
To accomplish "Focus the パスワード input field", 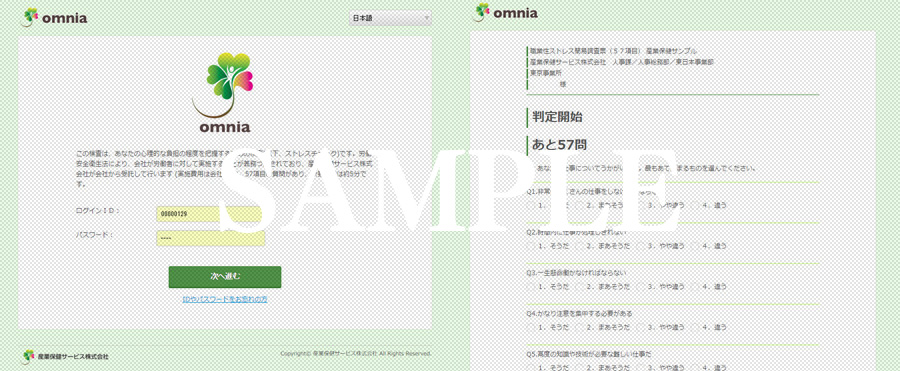I will tap(211, 238).
